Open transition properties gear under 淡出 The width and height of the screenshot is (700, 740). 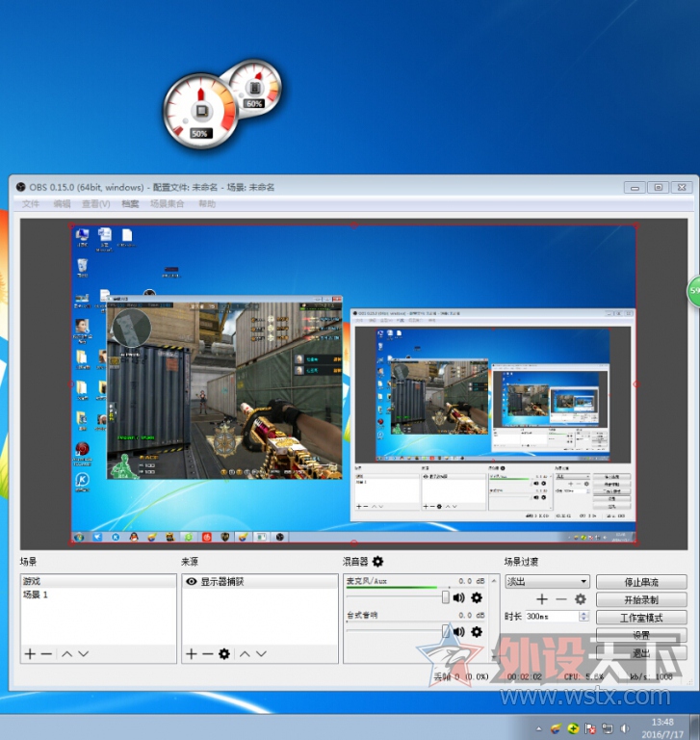pyautogui.click(x=581, y=599)
